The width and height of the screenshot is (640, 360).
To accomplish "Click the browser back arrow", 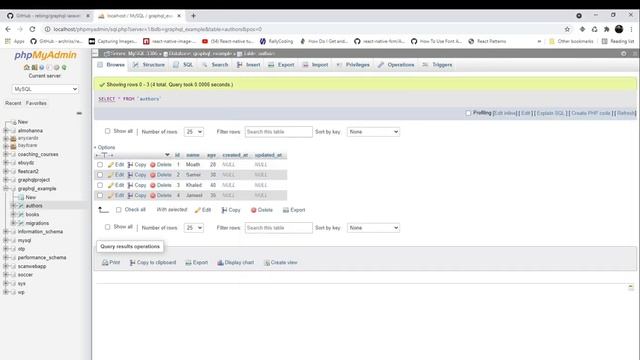I will pyautogui.click(x=8, y=29).
